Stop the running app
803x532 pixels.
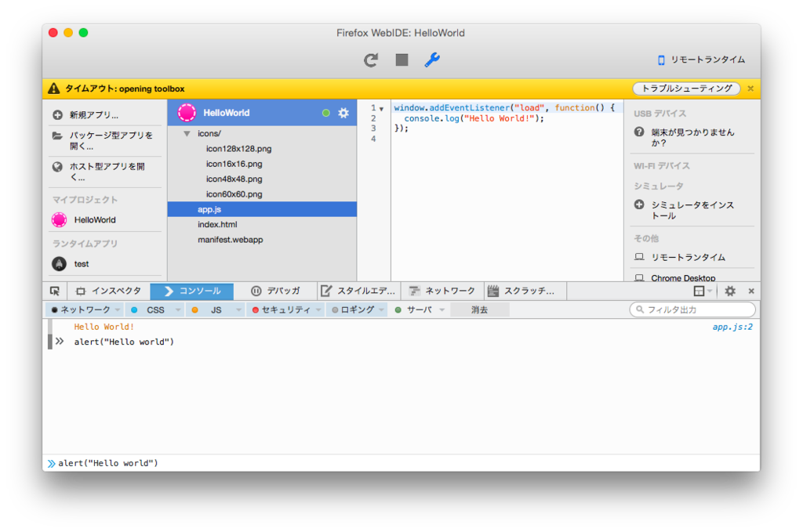[x=401, y=60]
